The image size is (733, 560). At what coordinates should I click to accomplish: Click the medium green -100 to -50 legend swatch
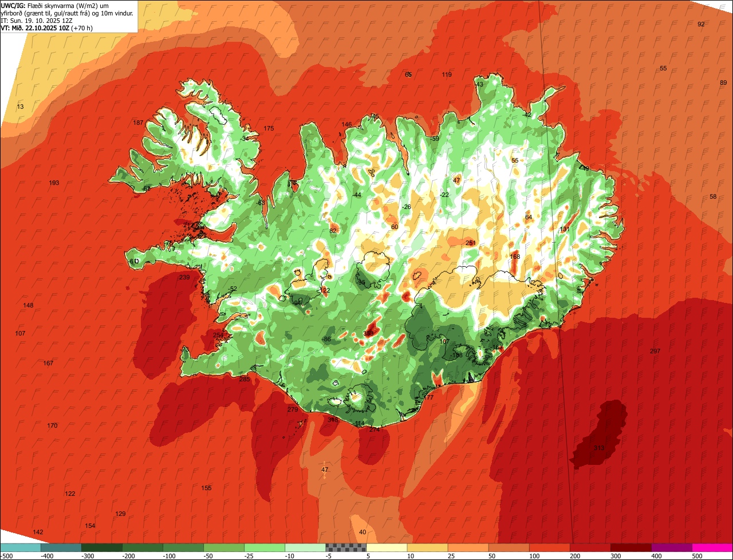pos(183,547)
